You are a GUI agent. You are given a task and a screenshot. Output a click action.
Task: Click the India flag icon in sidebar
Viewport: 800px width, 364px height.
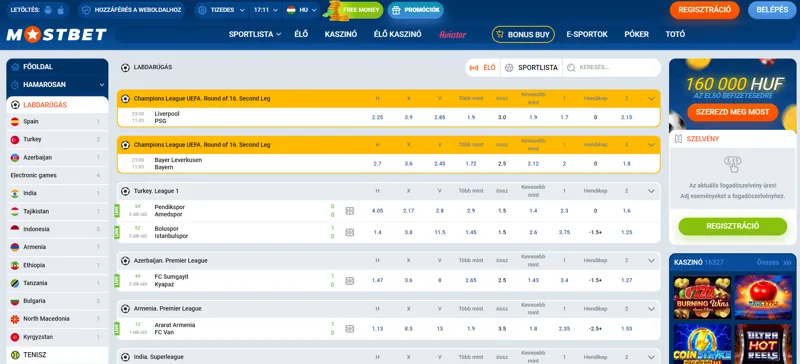[x=15, y=193]
